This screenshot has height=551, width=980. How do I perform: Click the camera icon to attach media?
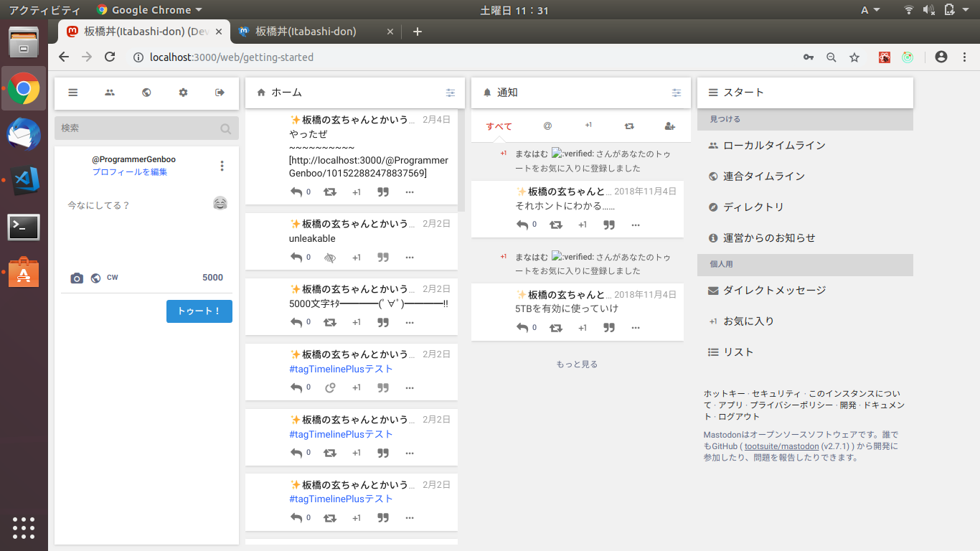(x=77, y=278)
